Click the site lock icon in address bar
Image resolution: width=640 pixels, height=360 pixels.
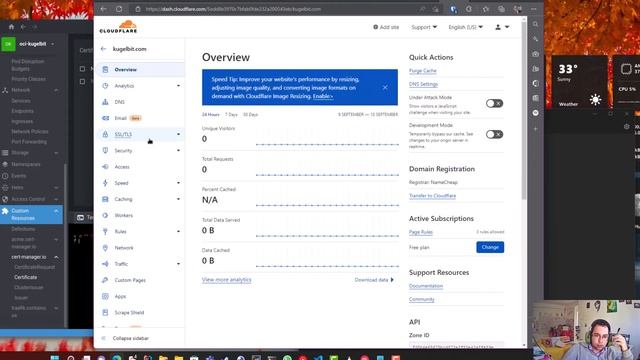coord(138,9)
